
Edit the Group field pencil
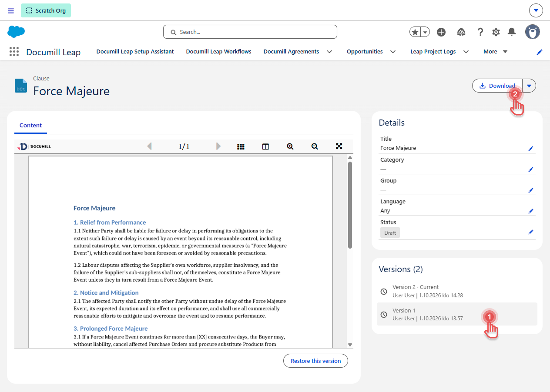(531, 190)
